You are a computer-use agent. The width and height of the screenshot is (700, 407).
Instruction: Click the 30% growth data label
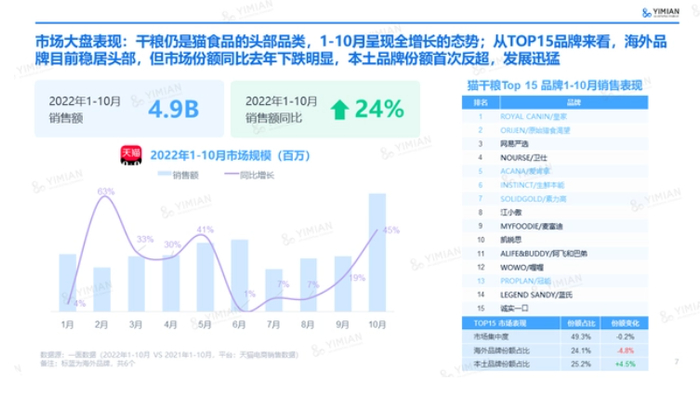pos(172,245)
